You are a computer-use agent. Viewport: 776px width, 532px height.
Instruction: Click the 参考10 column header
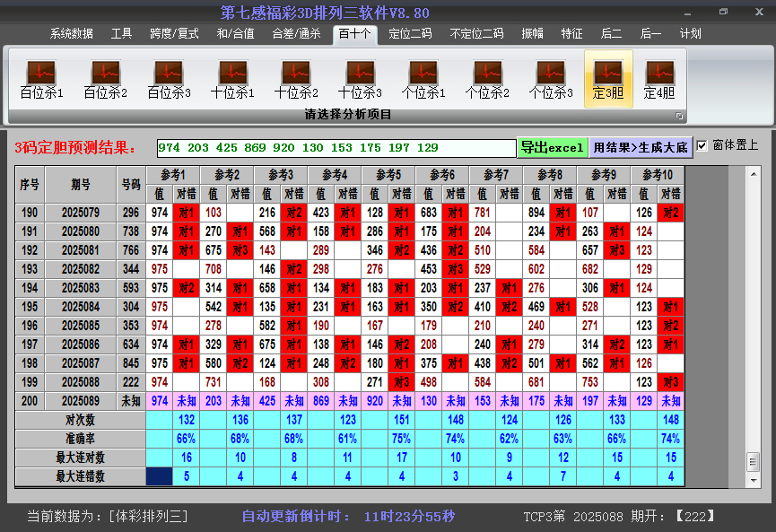[x=658, y=175]
